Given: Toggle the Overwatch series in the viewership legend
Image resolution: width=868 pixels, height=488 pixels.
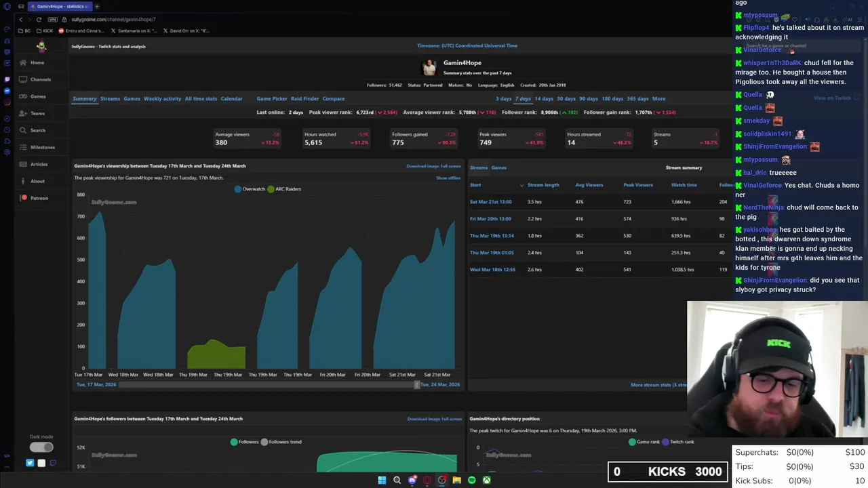Looking at the screenshot, I should point(250,189).
